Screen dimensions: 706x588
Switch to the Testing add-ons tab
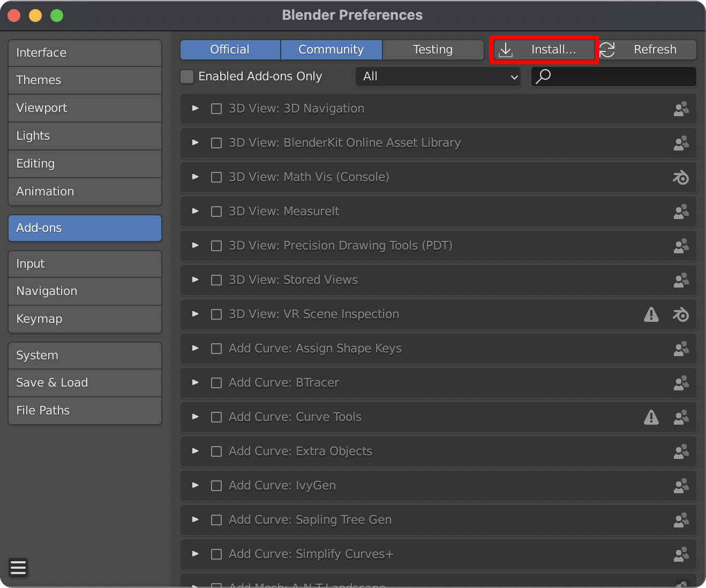coord(433,49)
